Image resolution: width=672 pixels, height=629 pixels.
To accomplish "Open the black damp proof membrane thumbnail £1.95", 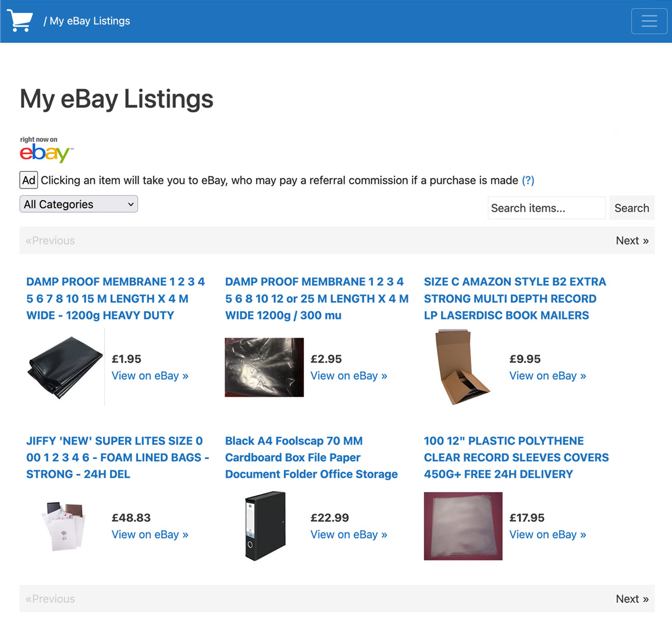I will 65,367.
